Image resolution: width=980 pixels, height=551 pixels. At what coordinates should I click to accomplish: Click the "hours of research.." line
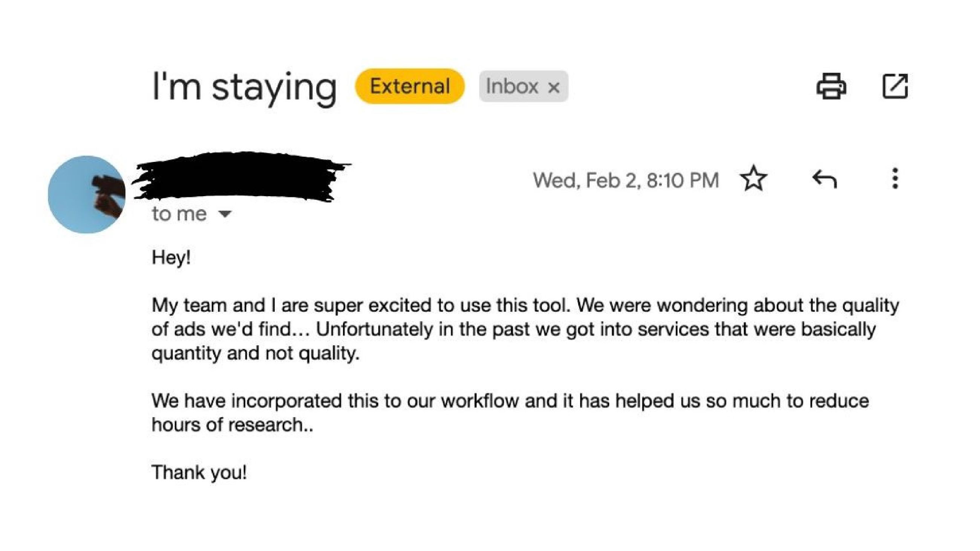[233, 425]
